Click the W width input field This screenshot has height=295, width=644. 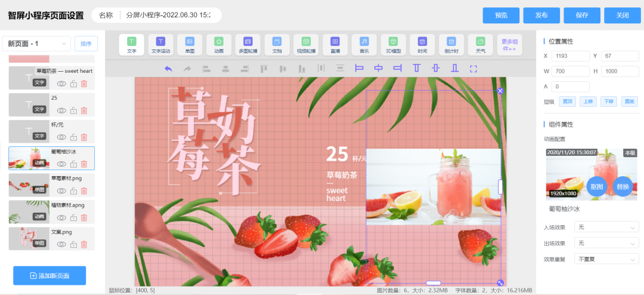coord(571,71)
